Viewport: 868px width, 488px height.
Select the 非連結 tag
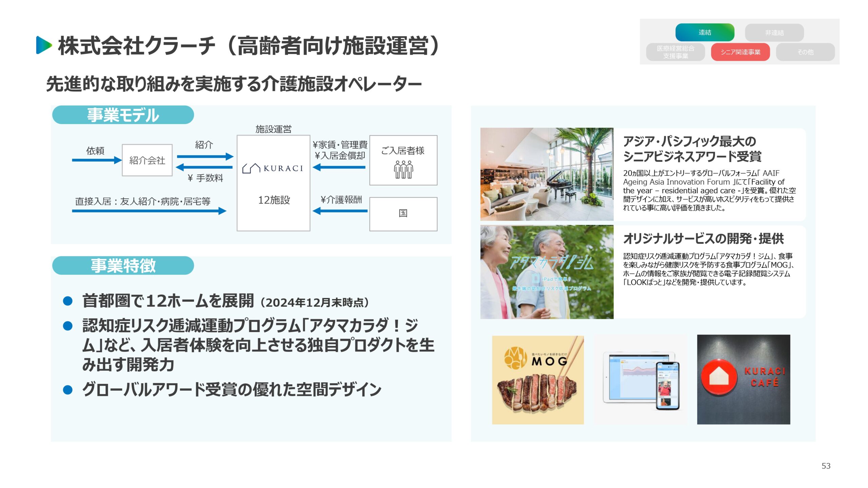(x=774, y=33)
